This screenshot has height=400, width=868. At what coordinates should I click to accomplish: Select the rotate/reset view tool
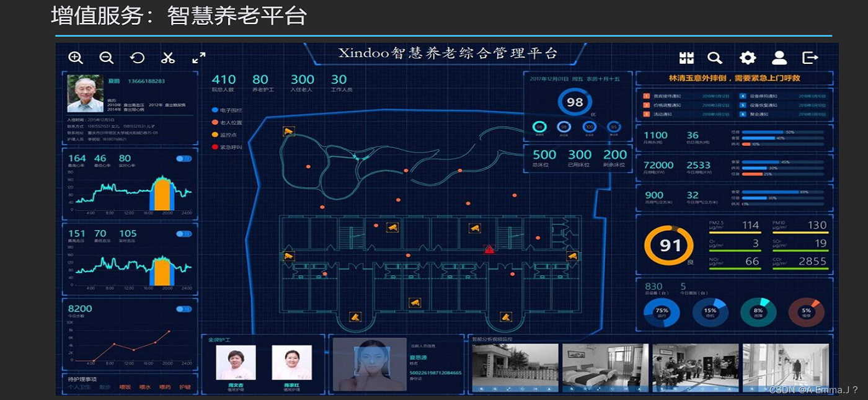(138, 57)
